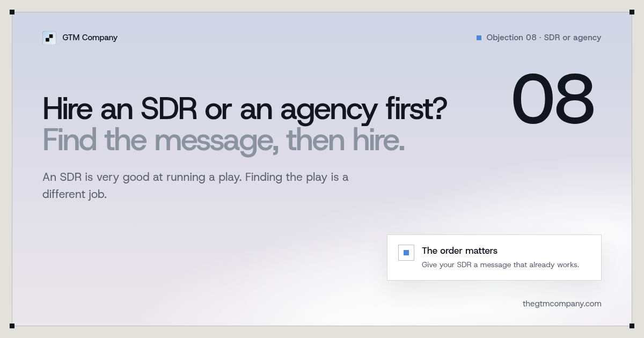
Task: Click the large 08 number
Action: click(x=553, y=100)
